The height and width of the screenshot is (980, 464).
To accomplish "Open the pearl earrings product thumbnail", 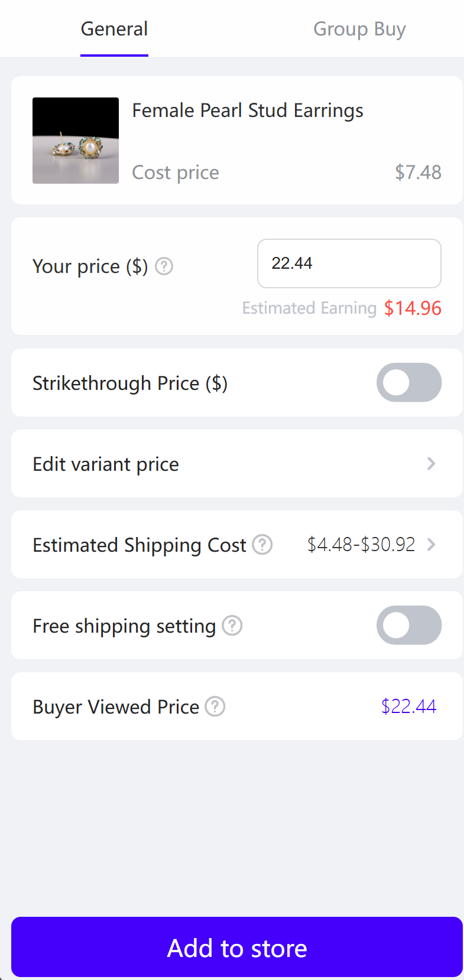I will [x=76, y=141].
